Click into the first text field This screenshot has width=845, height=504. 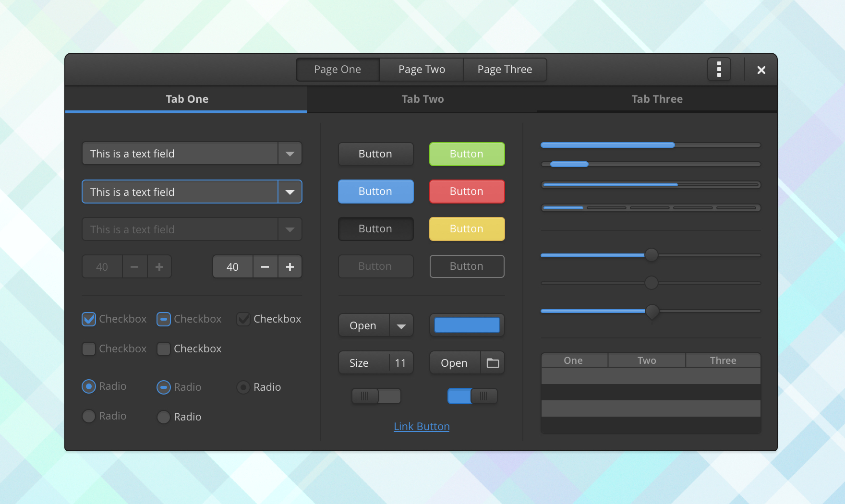180,154
